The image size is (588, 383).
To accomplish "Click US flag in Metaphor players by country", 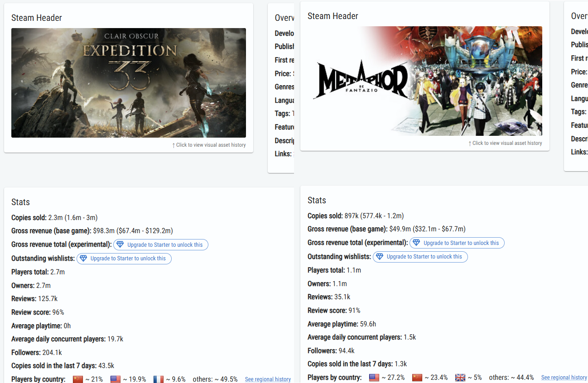I will click(x=374, y=378).
